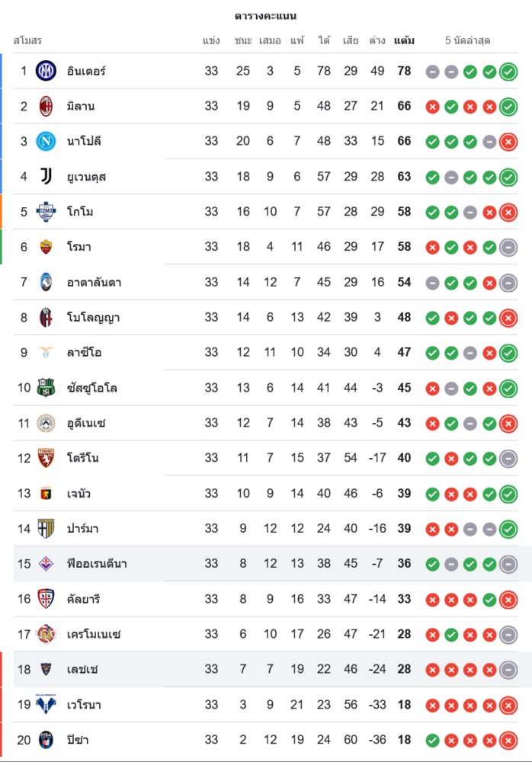Sort by the แต้ม points column header

click(404, 40)
